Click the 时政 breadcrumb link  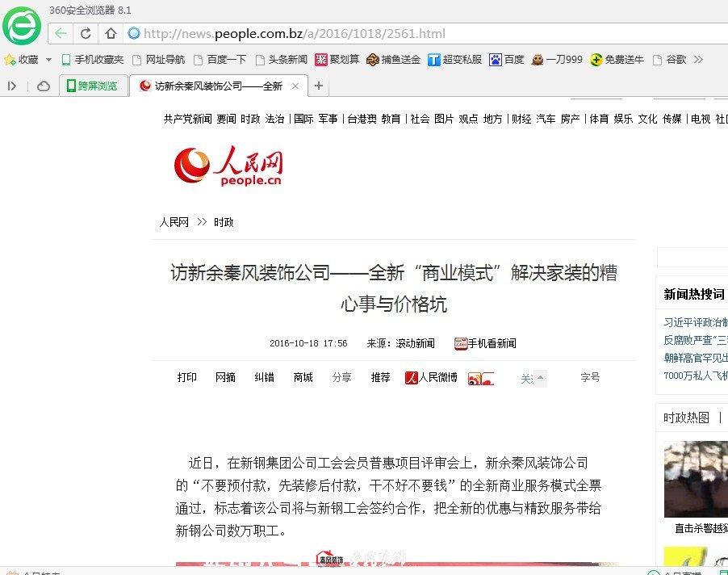pyautogui.click(x=224, y=222)
